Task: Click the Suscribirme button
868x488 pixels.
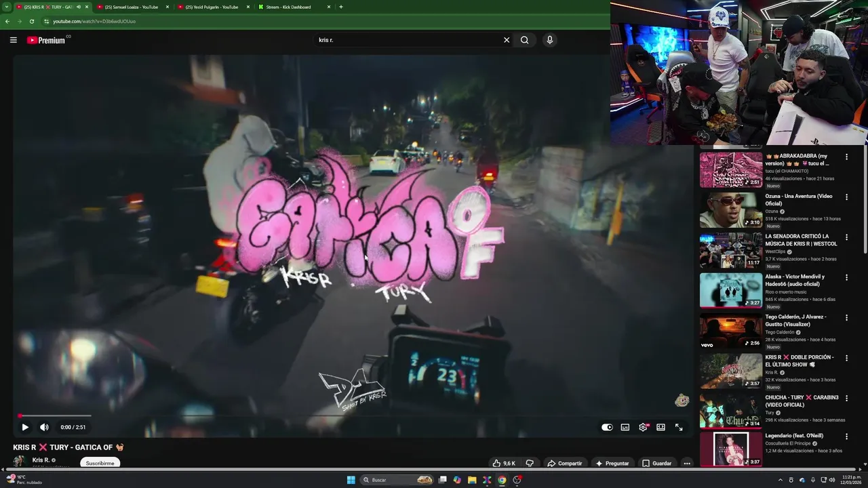Action: point(100,463)
